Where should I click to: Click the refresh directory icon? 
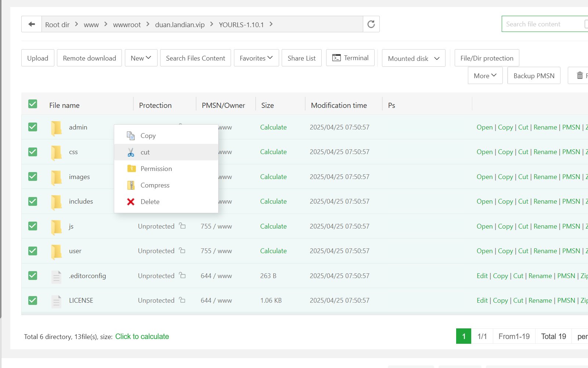[x=371, y=24]
